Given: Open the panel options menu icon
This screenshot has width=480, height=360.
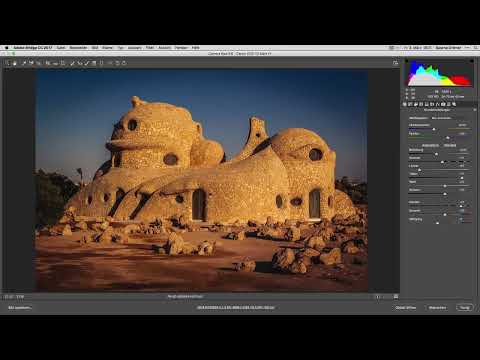Looking at the screenshot, I should pos(475,110).
